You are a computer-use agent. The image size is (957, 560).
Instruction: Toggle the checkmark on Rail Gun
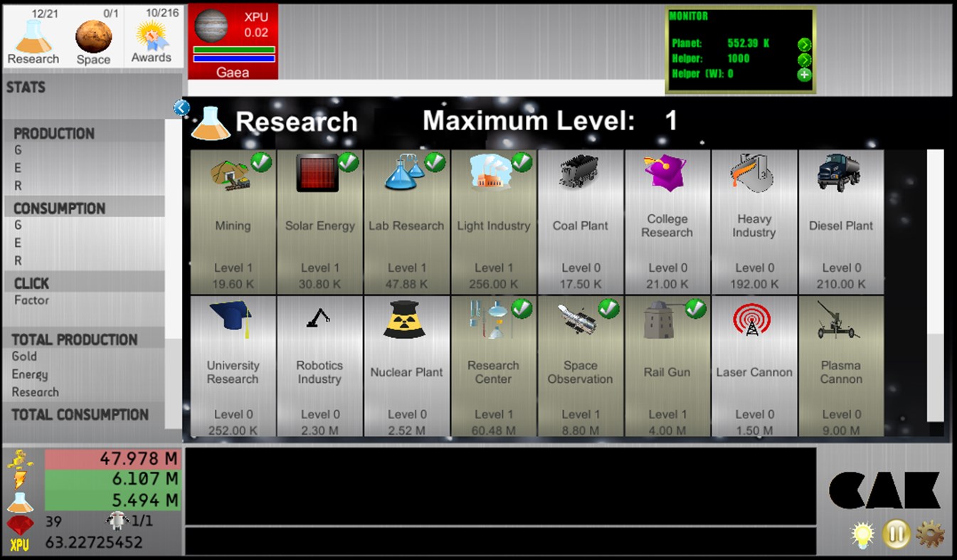695,308
